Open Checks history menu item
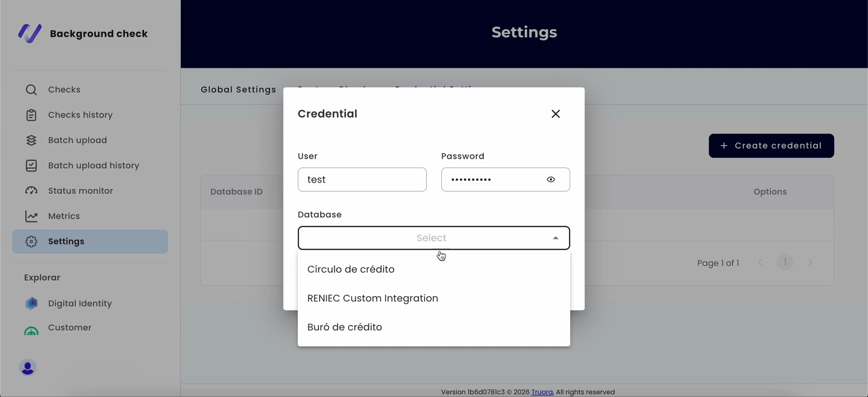 [x=80, y=115]
